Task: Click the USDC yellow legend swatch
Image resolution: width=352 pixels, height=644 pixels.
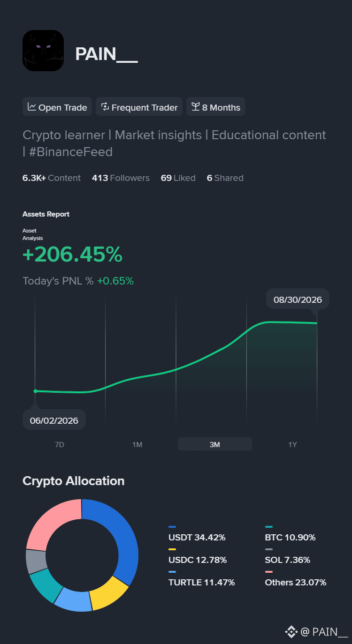Action: tap(172, 549)
